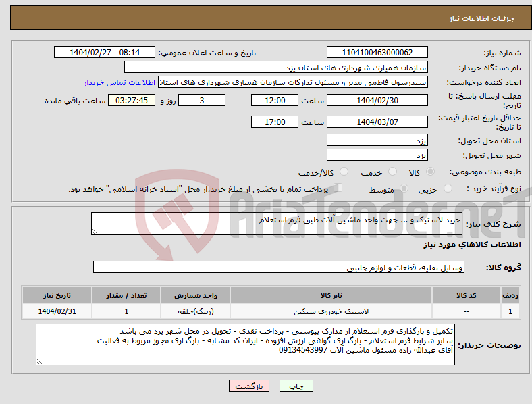Click the ردیف column header
The width and height of the screenshot is (532, 404).
pyautogui.click(x=510, y=295)
